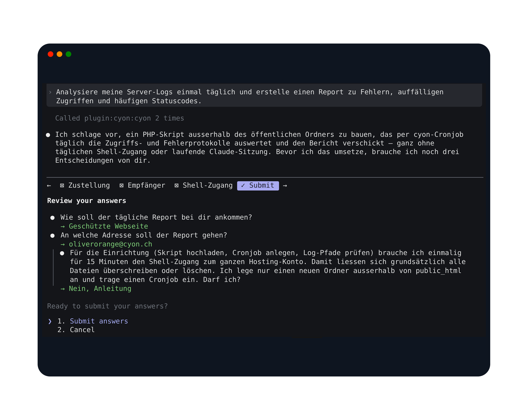Open the Zustellung question tab
528x420 pixels.
pos(85,186)
